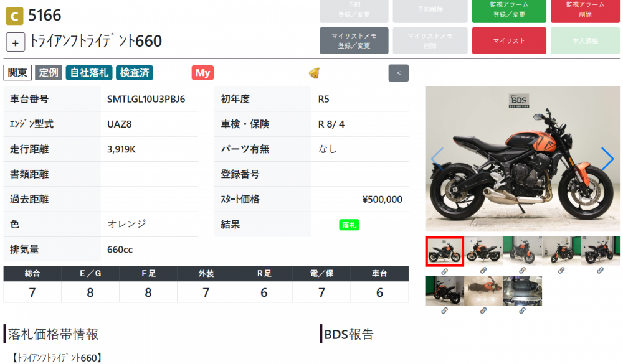
Task: Open link icon under orange tank thumbnail
Action: [483, 310]
